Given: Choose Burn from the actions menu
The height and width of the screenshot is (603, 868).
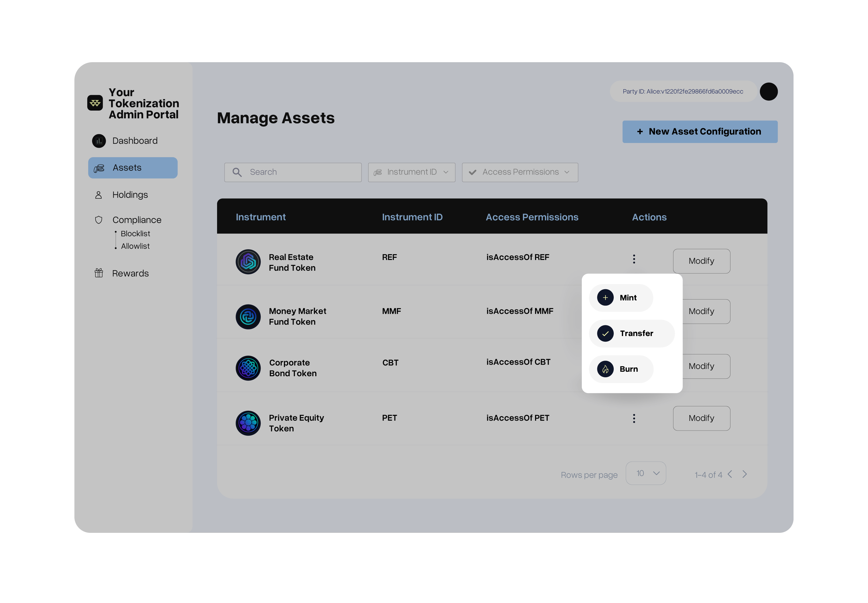Looking at the screenshot, I should point(621,369).
